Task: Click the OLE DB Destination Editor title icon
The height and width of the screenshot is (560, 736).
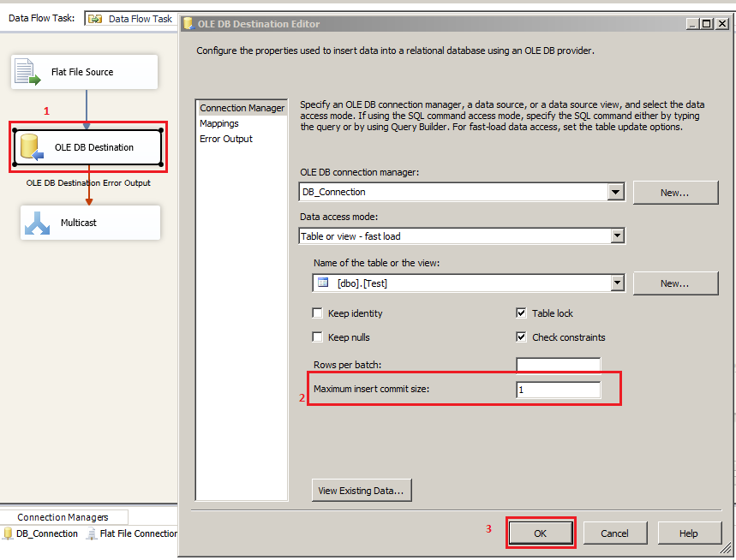Action: [188, 23]
